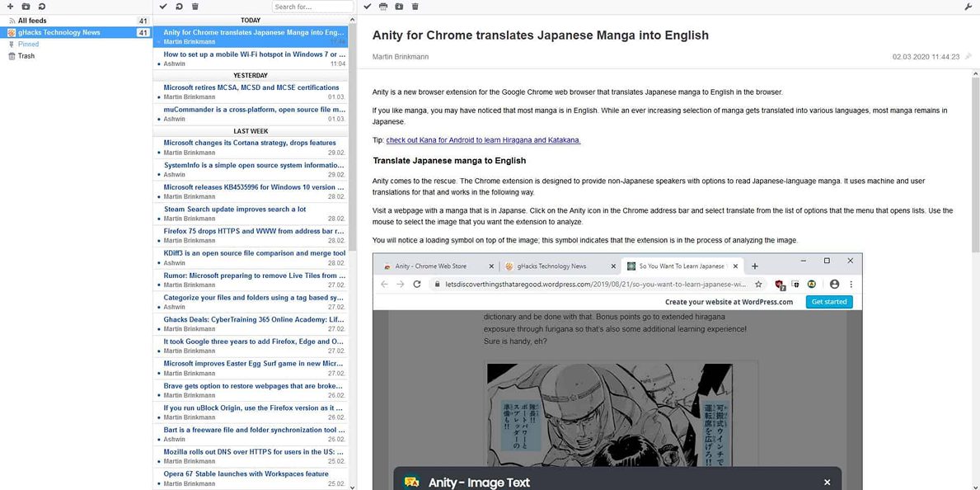Open the Trash folder

tap(77, 56)
